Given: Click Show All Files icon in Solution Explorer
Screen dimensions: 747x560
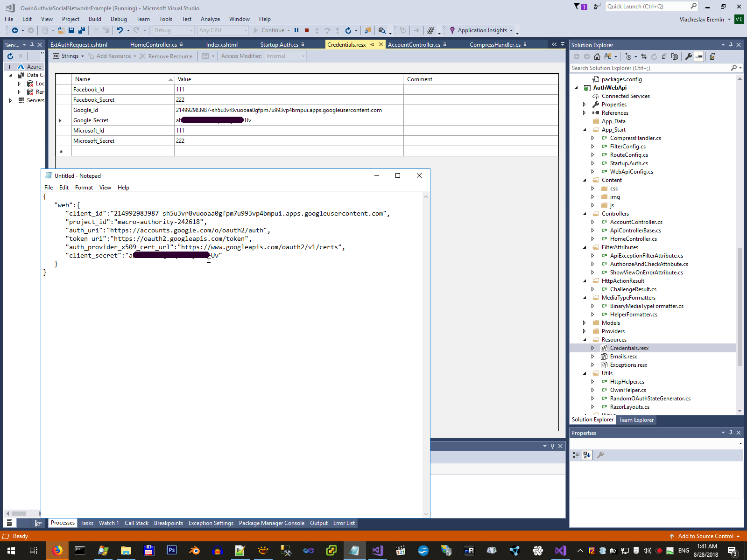Looking at the screenshot, I should (x=675, y=56).
